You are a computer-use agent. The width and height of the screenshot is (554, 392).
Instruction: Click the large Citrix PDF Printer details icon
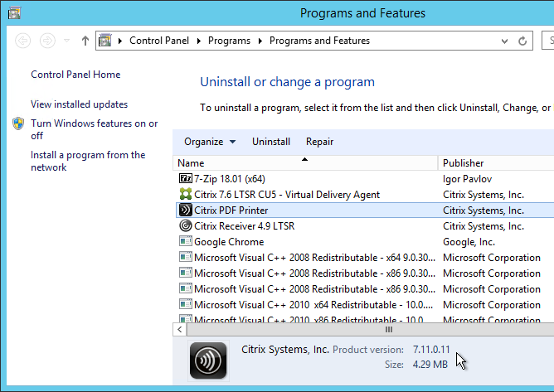pos(208,361)
